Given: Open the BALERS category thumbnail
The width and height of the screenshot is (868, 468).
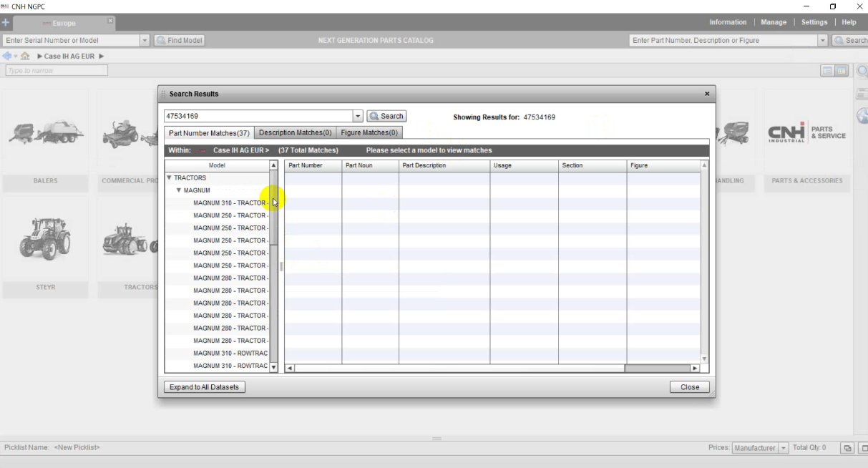Looking at the screenshot, I should (45, 142).
